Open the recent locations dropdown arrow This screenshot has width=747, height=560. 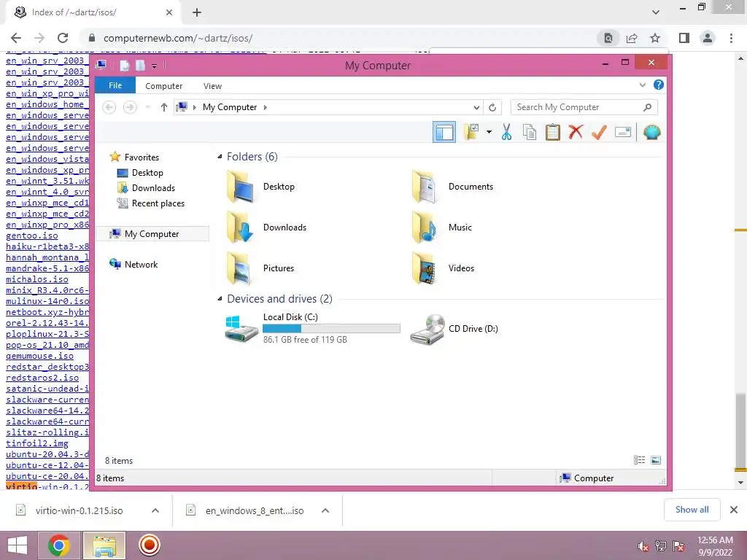(147, 107)
